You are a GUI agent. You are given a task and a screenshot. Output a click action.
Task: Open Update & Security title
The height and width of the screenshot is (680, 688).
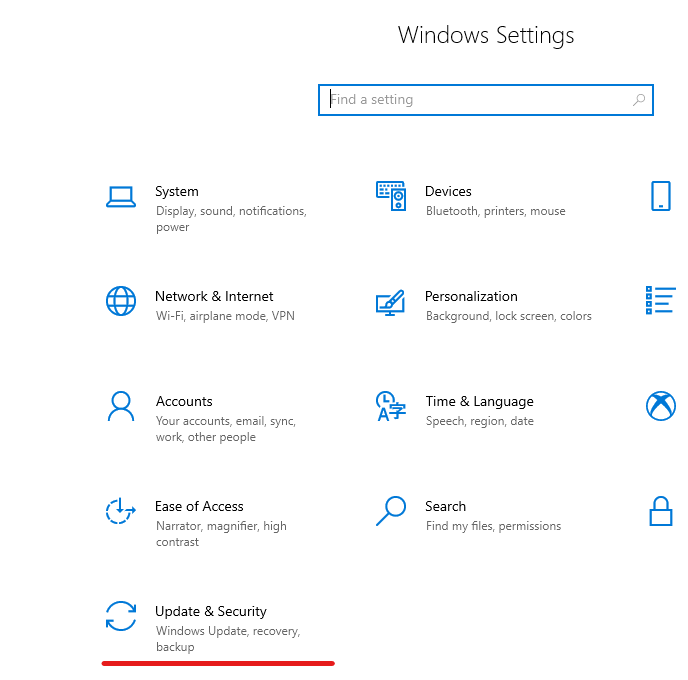211,612
